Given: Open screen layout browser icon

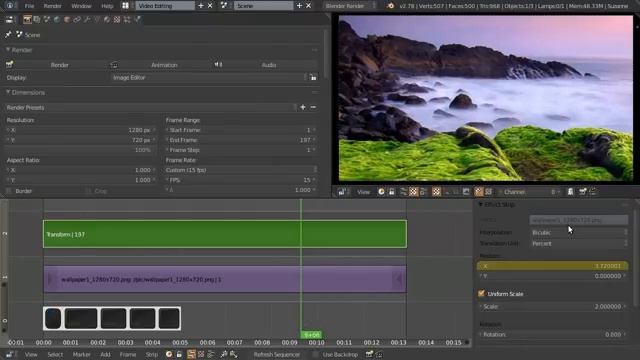Looking at the screenshot, I should pos(125,6).
